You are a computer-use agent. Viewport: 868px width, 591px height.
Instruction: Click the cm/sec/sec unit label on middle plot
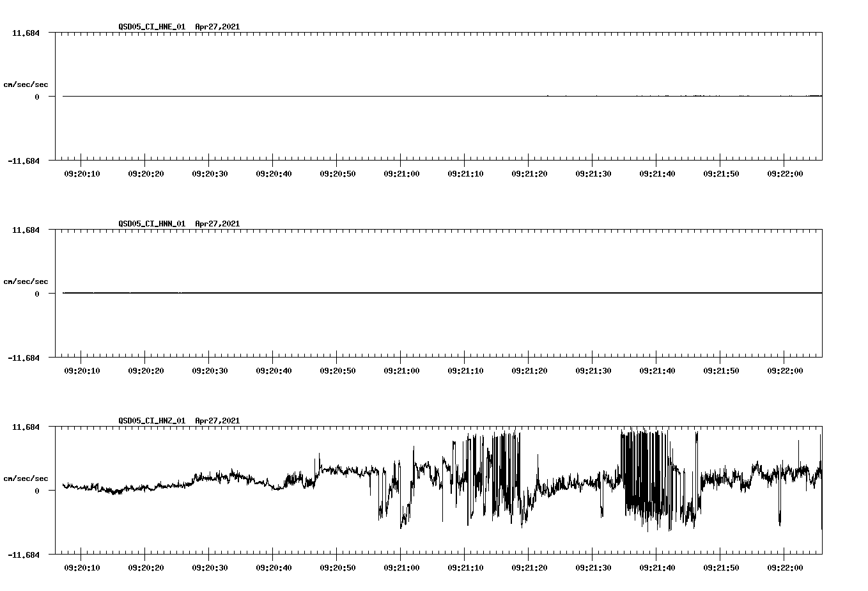[x=26, y=280]
